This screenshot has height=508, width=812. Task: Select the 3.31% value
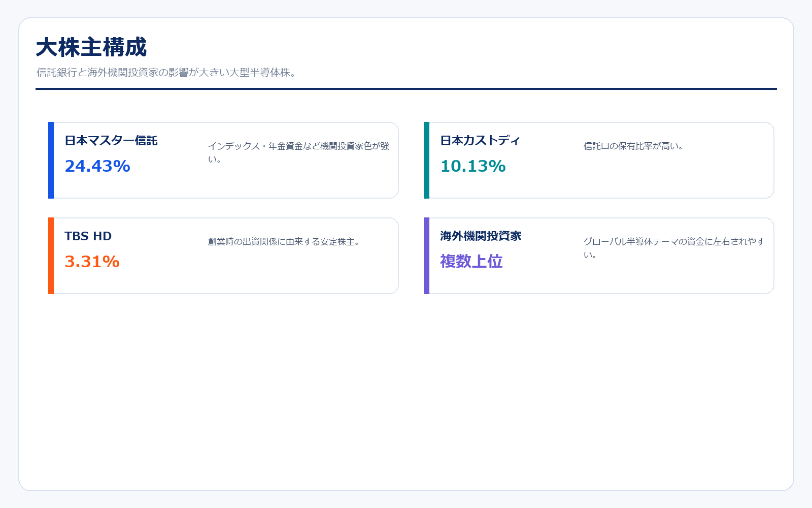(x=92, y=262)
